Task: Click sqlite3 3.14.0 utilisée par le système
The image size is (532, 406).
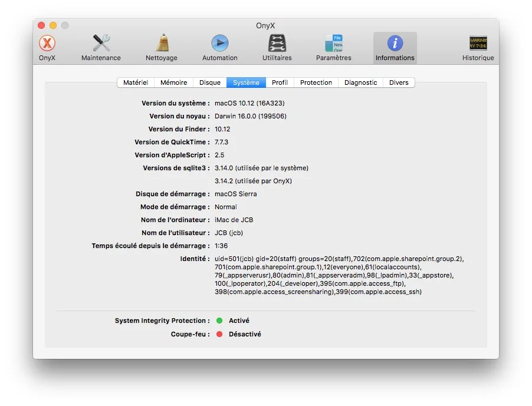Action: click(x=262, y=168)
